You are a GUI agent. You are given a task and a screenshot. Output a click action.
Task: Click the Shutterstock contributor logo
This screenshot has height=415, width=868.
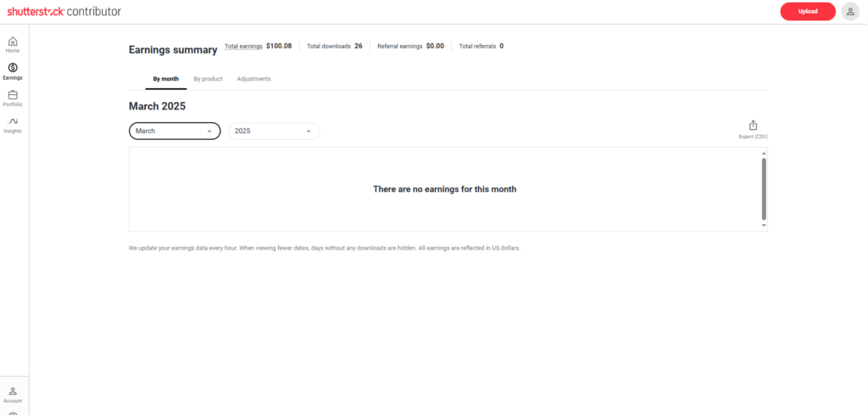[64, 11]
